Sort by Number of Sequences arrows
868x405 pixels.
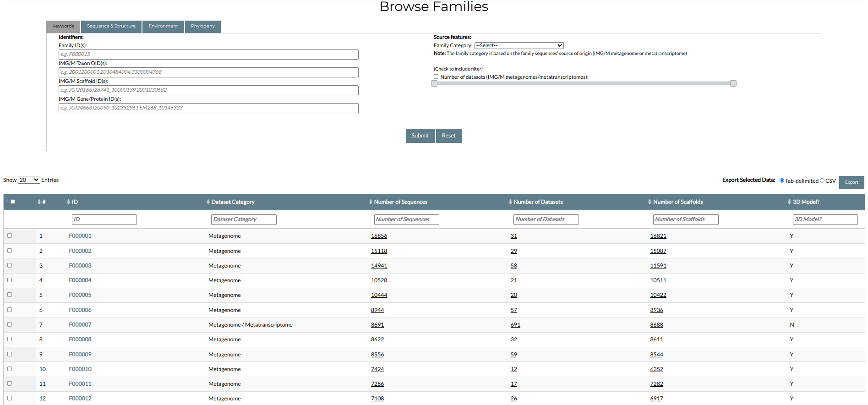click(371, 202)
